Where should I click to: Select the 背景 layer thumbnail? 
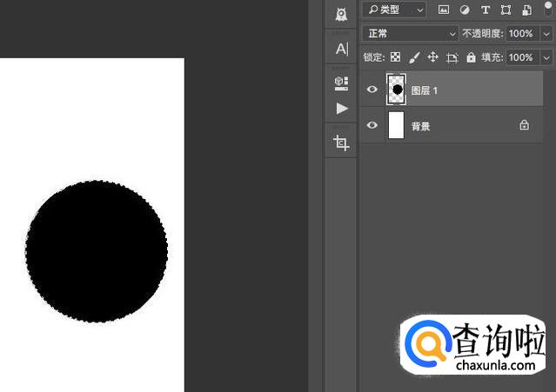pos(397,125)
